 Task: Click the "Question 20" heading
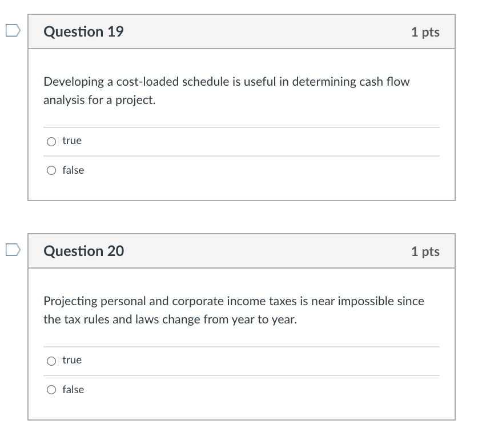83,251
